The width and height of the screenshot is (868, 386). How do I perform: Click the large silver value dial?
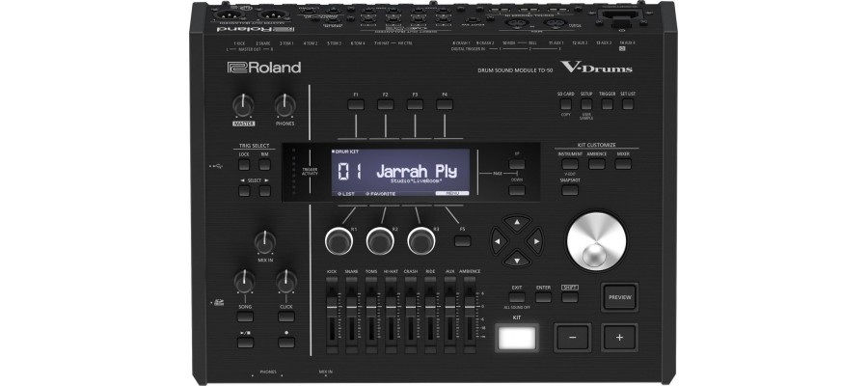(x=597, y=241)
